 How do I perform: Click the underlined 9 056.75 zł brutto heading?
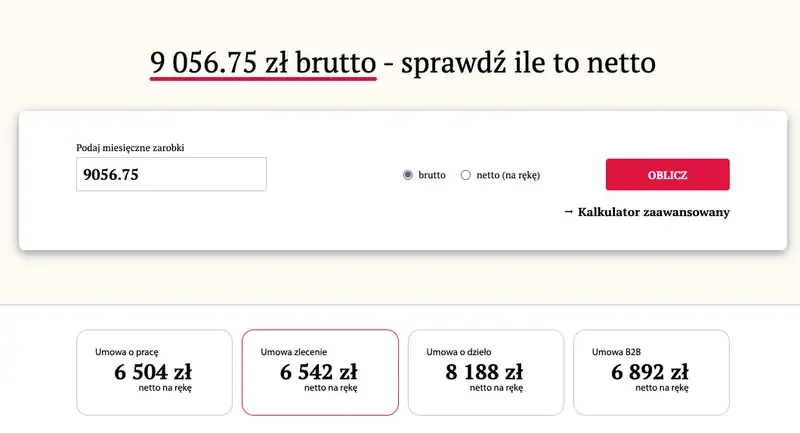point(264,64)
